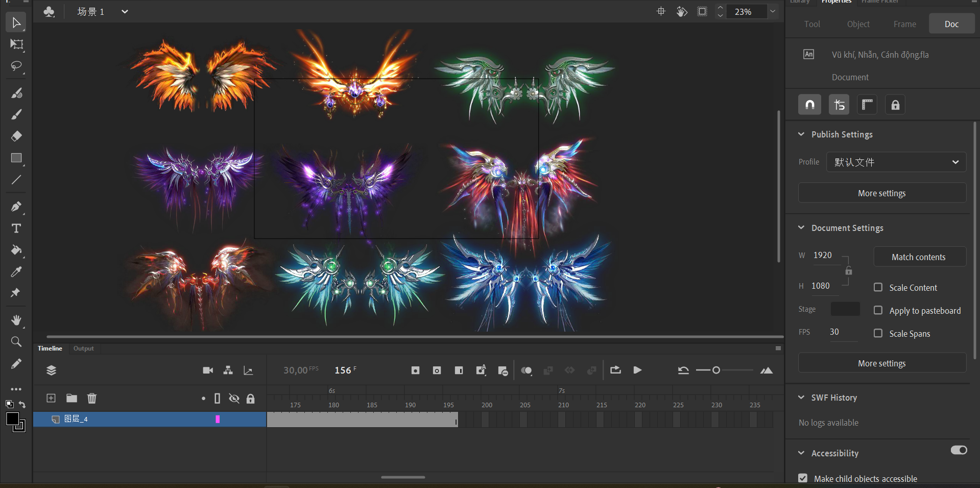Screen dimensions: 980x488
Task: Click the Zoom magnifier tool
Action: tap(16, 342)
